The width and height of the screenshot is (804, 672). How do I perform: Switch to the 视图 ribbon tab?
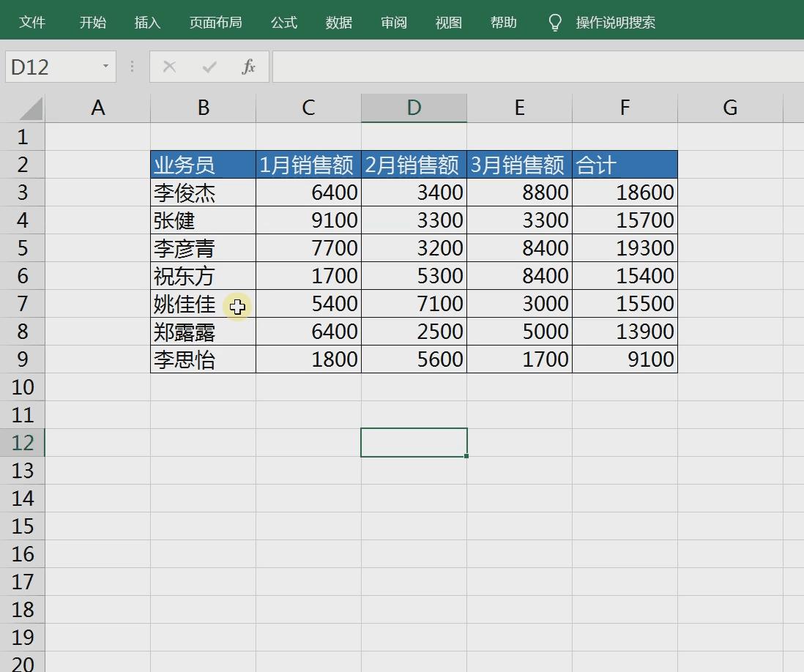(x=448, y=22)
